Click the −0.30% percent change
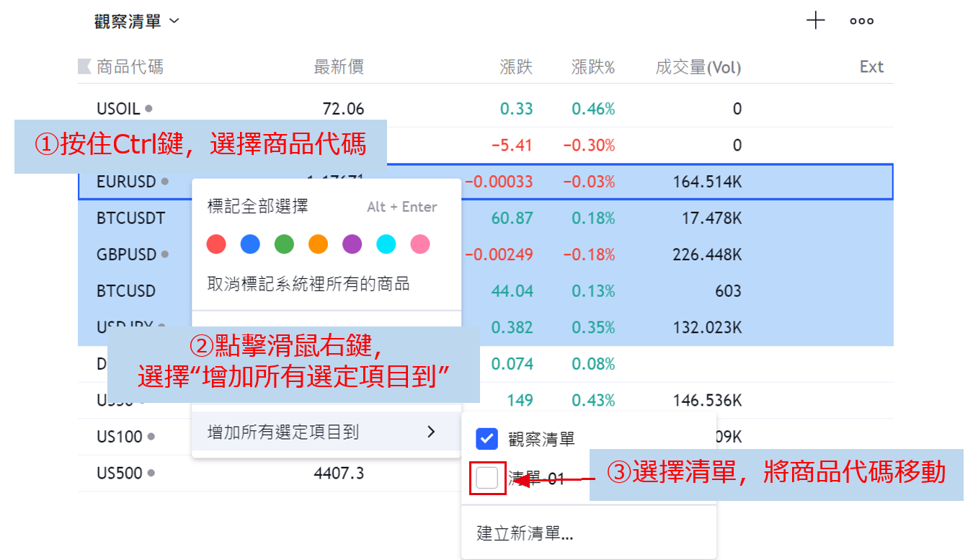973x560 pixels. coord(589,146)
